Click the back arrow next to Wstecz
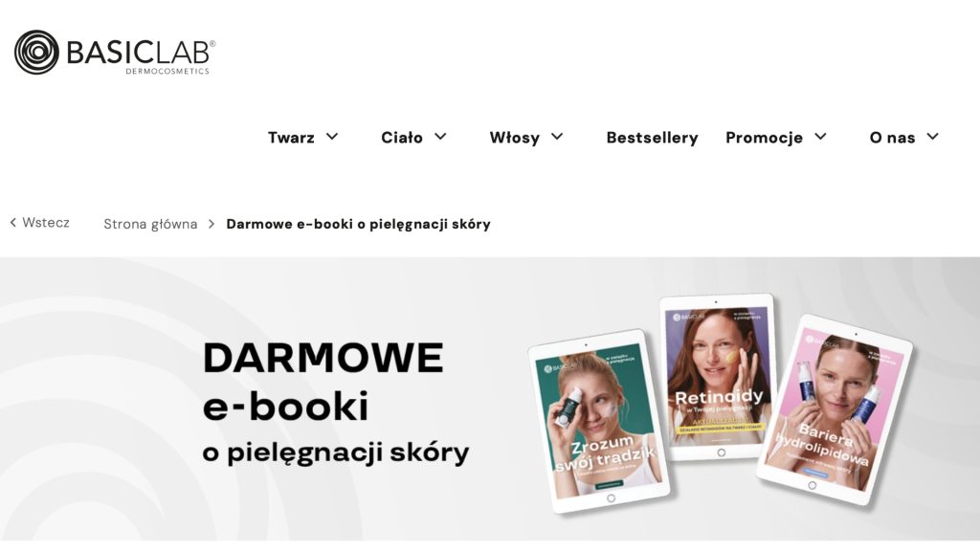 click(x=13, y=222)
